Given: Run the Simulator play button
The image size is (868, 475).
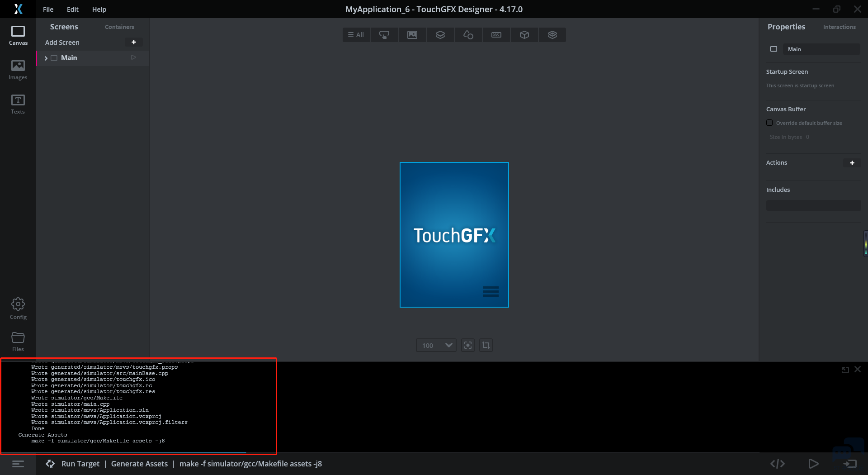Looking at the screenshot, I should 813,464.
